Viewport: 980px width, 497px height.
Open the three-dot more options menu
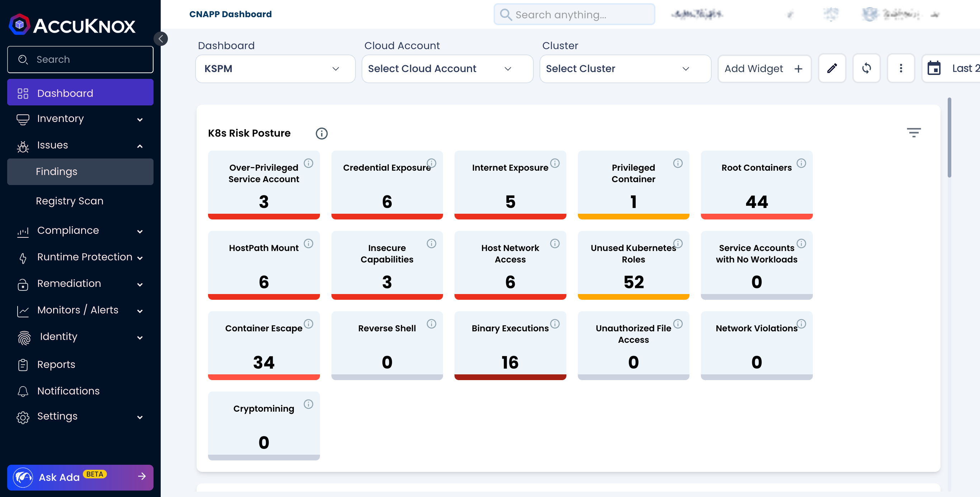[x=900, y=68]
